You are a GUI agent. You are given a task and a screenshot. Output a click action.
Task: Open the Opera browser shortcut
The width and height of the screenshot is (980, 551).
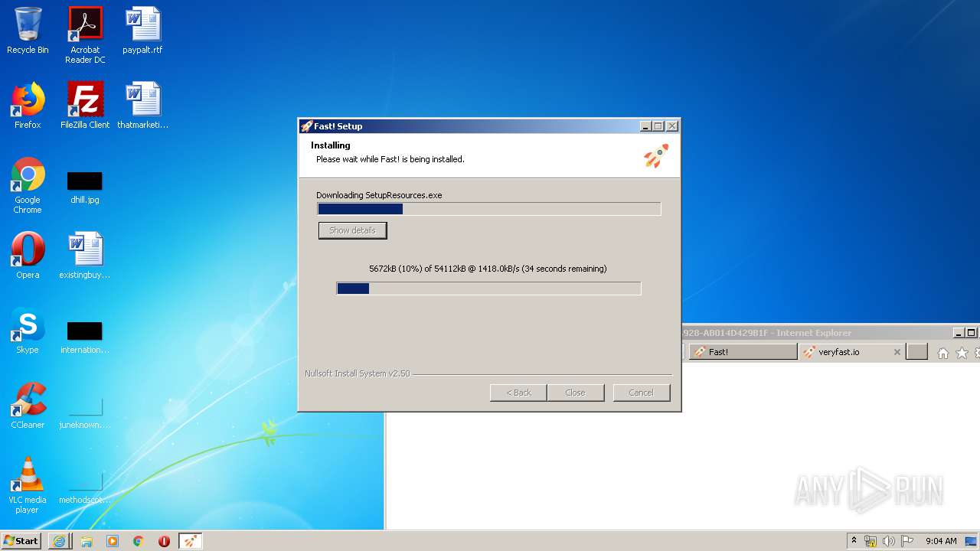28,256
